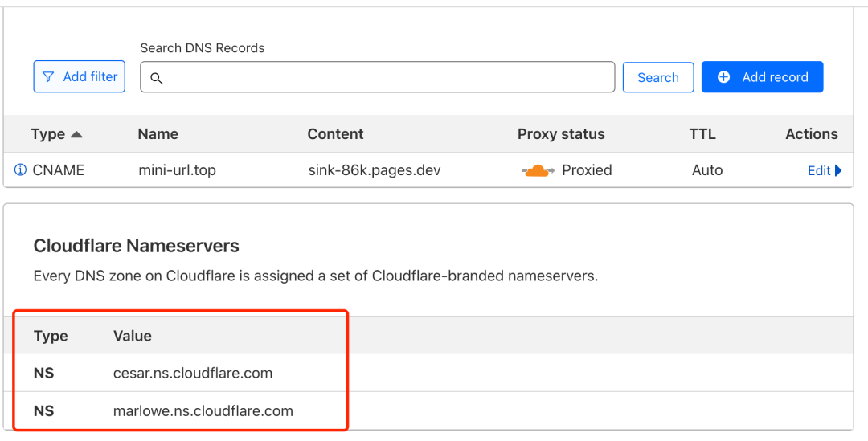
Task: Click the sink-86k.pages.dev content value
Action: (x=375, y=169)
